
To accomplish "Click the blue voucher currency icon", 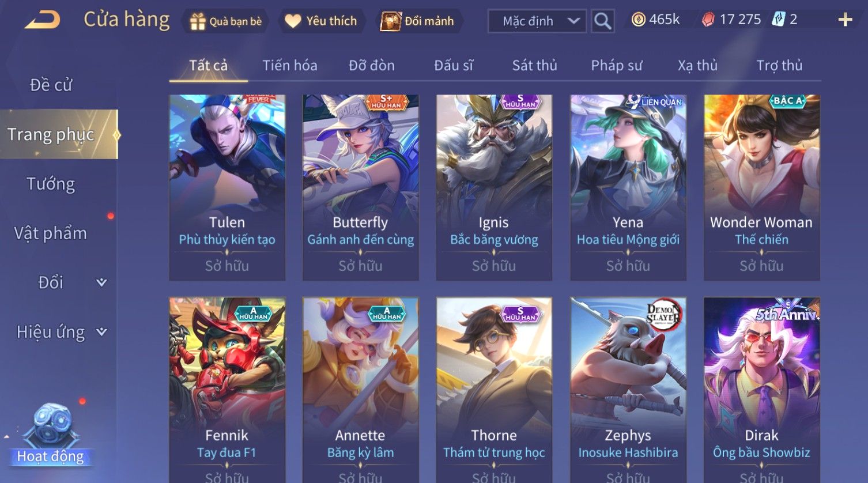I will pos(779,20).
